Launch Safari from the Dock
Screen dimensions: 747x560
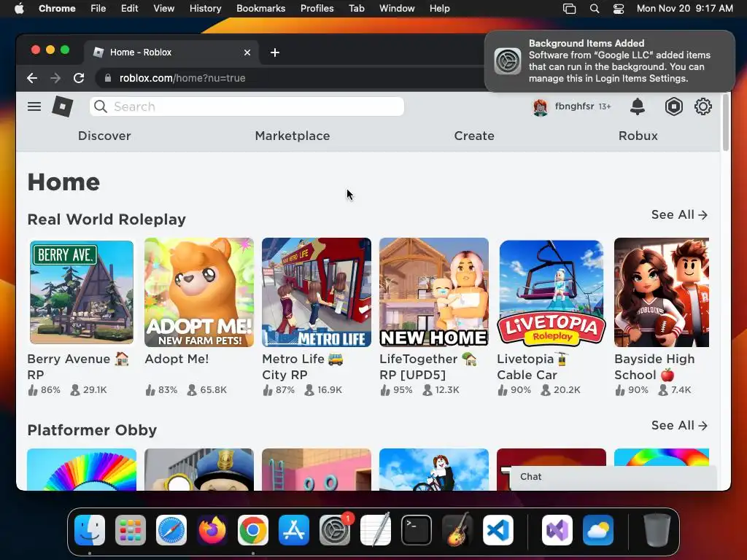pos(171,530)
